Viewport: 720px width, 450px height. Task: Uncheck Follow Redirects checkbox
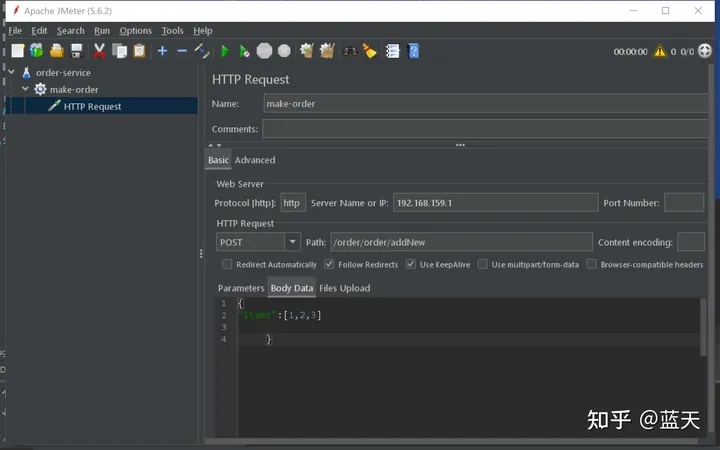(329, 264)
